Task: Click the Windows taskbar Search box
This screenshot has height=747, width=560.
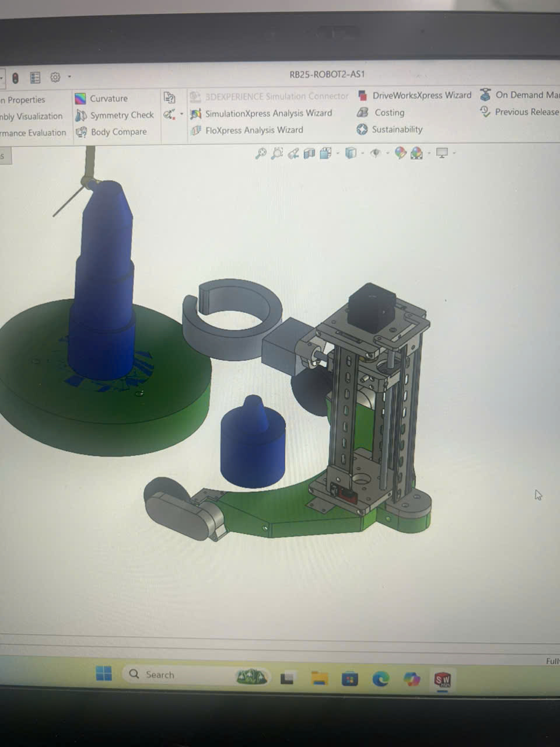Action: (175, 675)
